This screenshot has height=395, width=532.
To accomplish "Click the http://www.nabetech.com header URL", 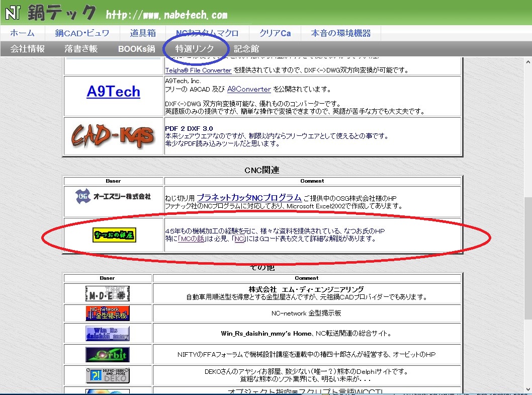I will (x=166, y=15).
